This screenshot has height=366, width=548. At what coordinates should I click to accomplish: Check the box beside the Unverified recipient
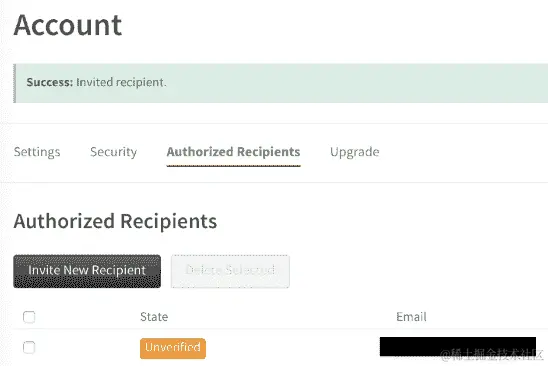point(29,347)
